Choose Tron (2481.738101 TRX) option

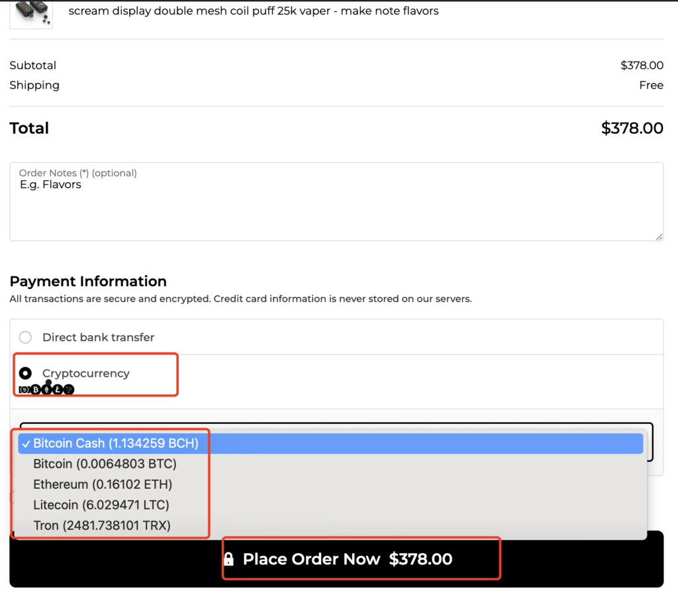pos(330,525)
